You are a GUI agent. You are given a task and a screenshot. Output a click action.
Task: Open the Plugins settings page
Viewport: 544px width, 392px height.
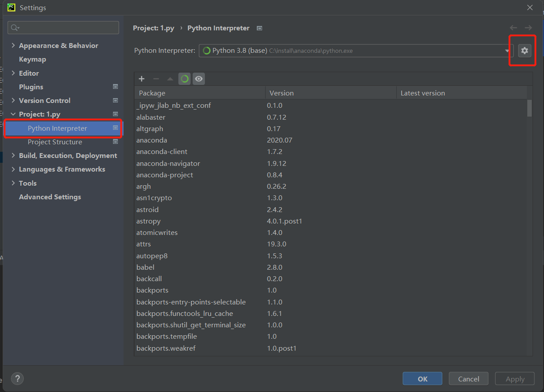tap(31, 87)
